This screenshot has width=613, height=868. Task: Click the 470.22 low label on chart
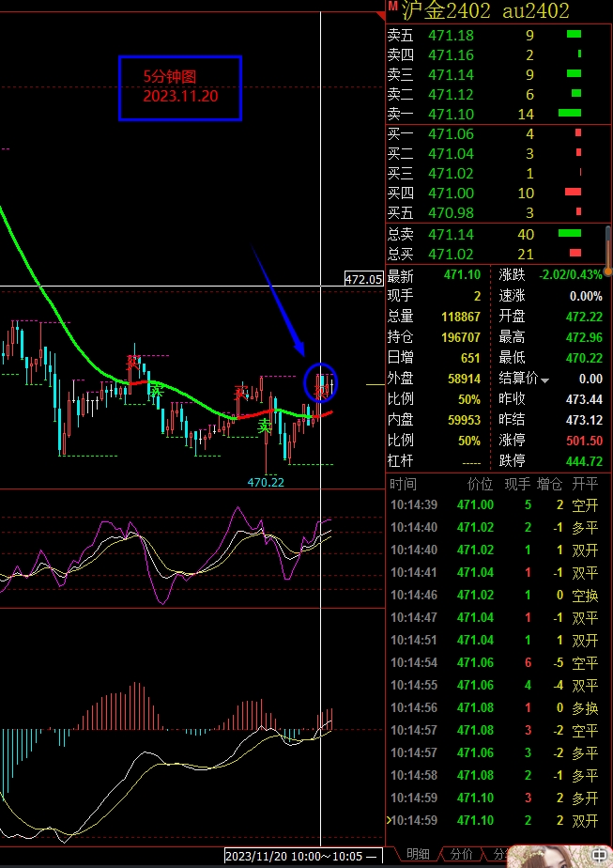tap(266, 482)
